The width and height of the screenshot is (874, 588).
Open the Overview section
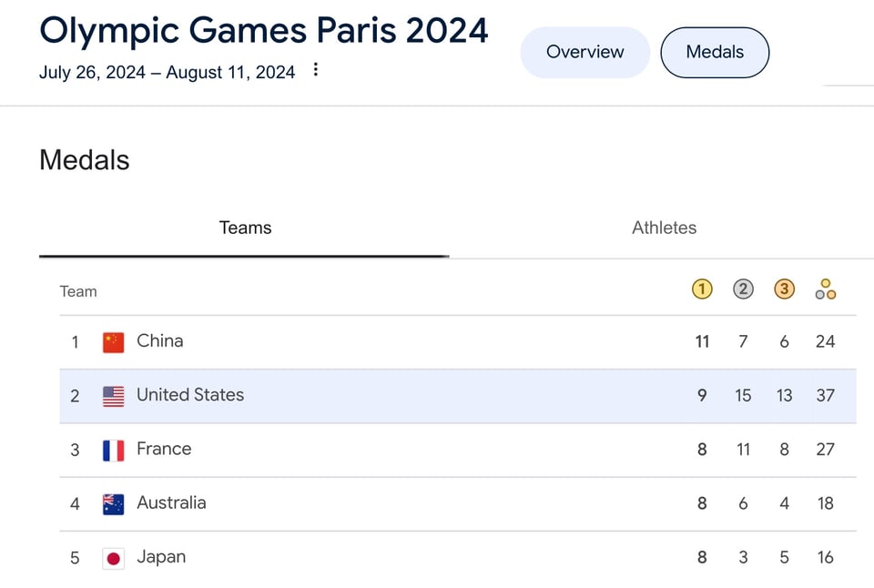584,52
